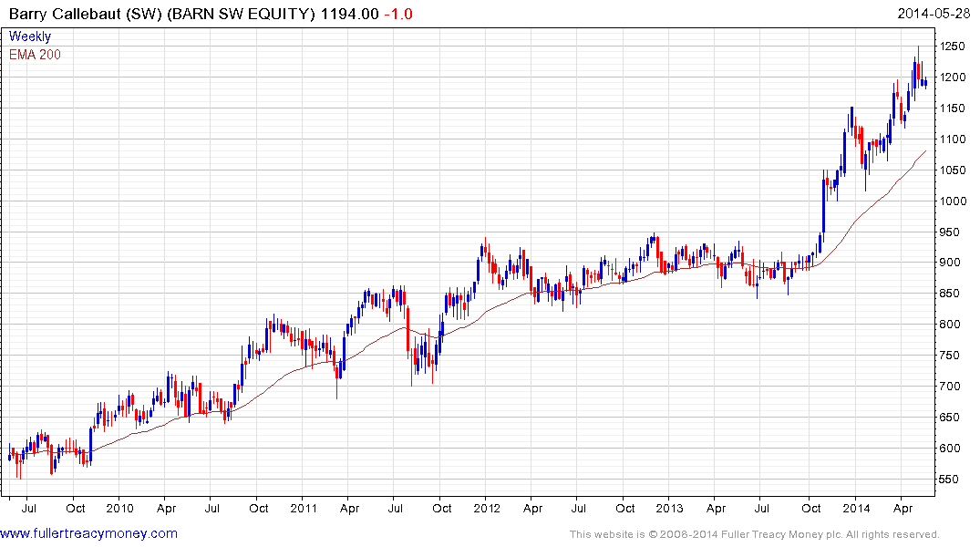Click the 700 price axis label
The width and height of the screenshot is (980, 547).
(949, 387)
